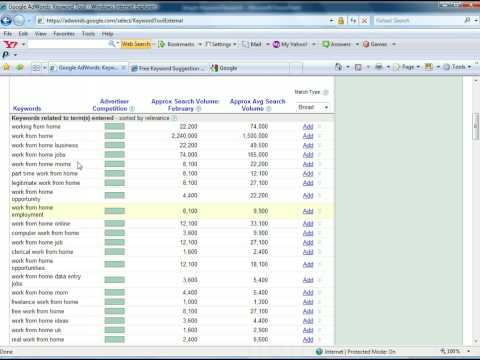The width and height of the screenshot is (480, 360).
Task: Open the zoom level 100% dropdown
Action: 469,351
